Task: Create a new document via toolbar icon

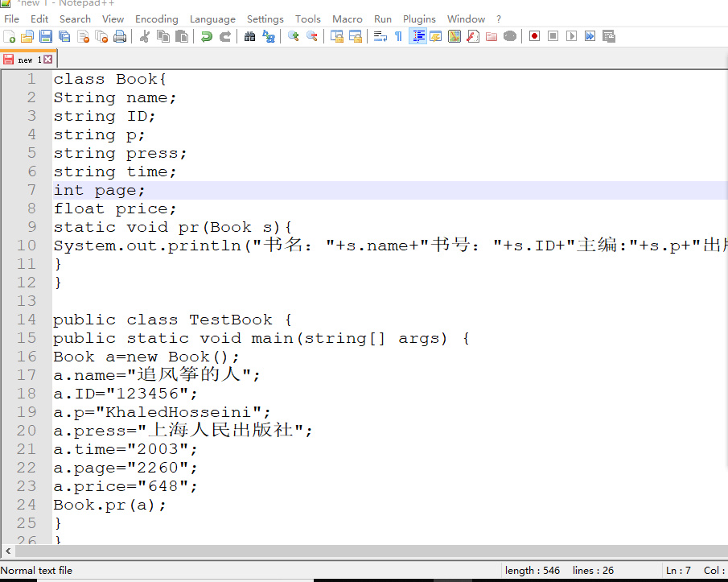Action: pyautogui.click(x=10, y=36)
